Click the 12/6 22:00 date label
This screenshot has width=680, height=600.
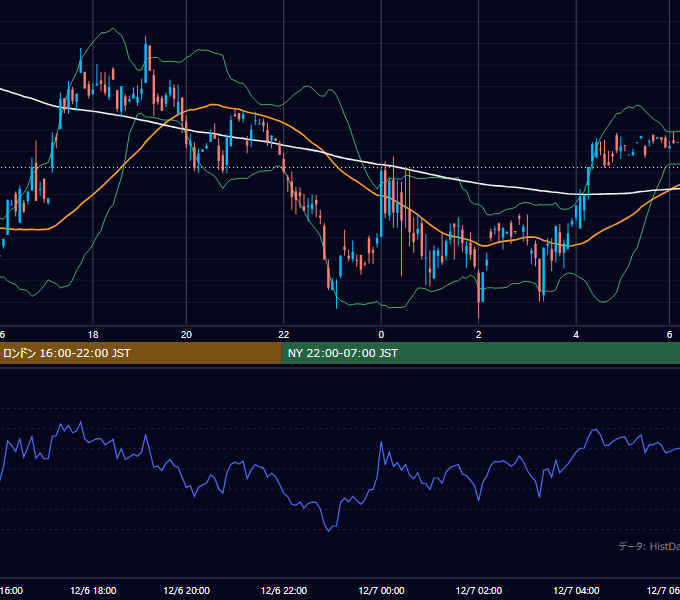pos(284,591)
